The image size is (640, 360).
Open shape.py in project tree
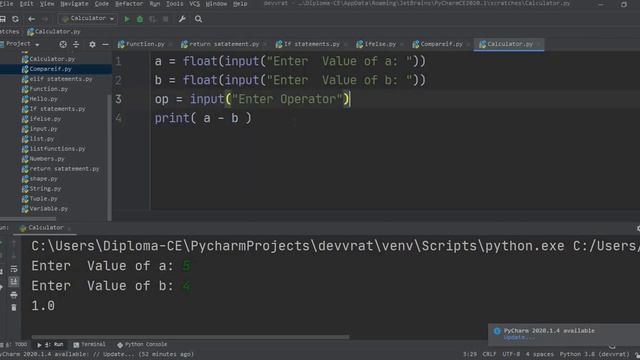pos(43,179)
